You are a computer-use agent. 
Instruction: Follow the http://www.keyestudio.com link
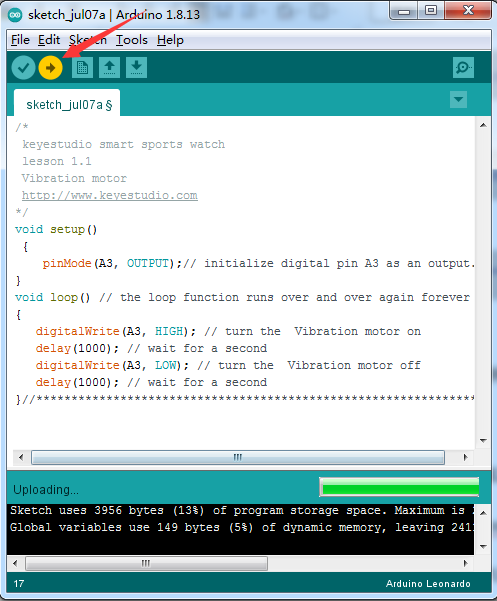click(110, 195)
